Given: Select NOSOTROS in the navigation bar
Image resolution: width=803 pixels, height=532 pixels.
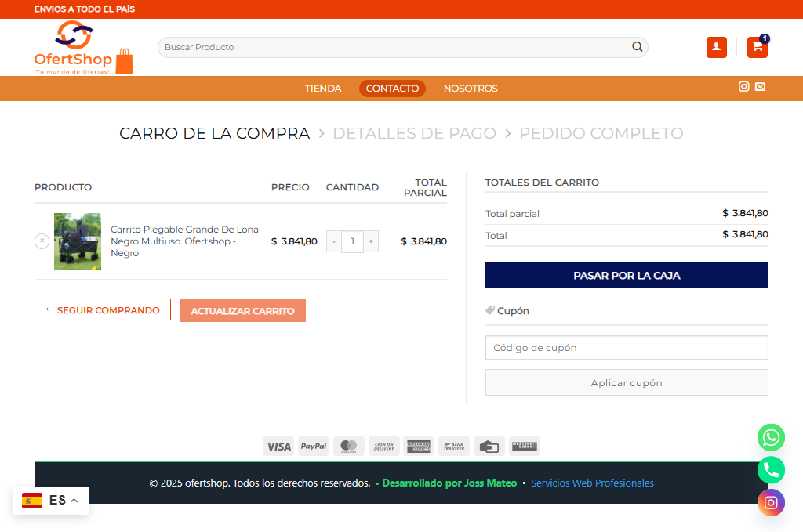Looking at the screenshot, I should tap(471, 89).
